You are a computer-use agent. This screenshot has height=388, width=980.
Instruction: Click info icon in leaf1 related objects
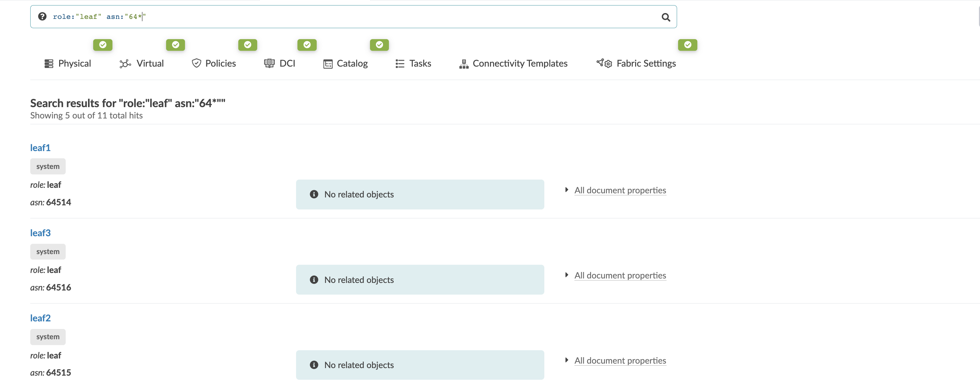(314, 194)
